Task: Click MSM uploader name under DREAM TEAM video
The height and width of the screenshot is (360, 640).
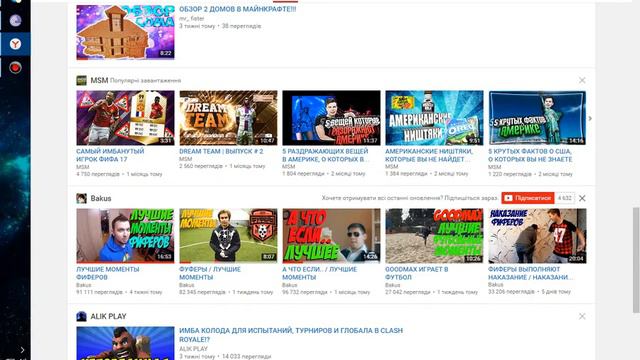Action: point(185,159)
